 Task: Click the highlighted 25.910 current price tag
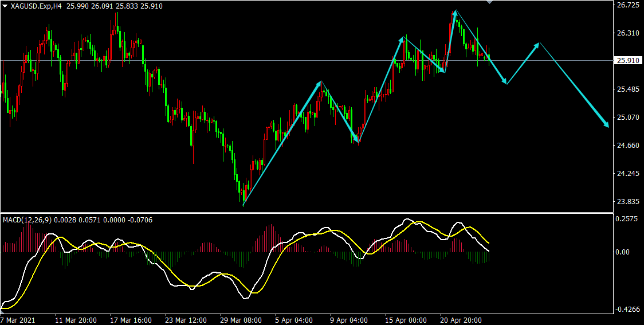pos(627,61)
